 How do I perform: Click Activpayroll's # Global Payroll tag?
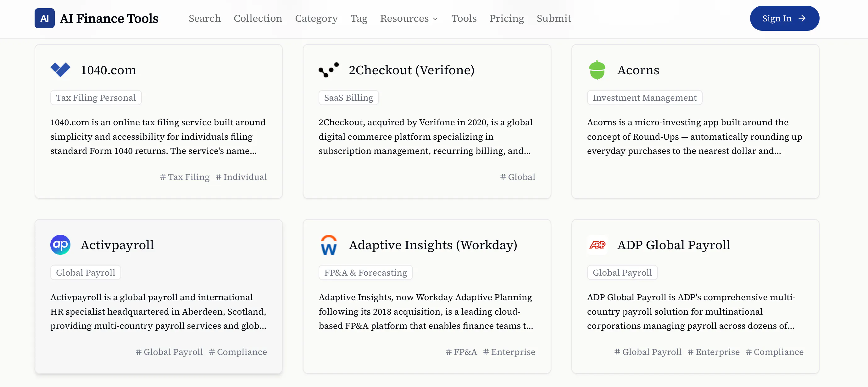click(169, 352)
